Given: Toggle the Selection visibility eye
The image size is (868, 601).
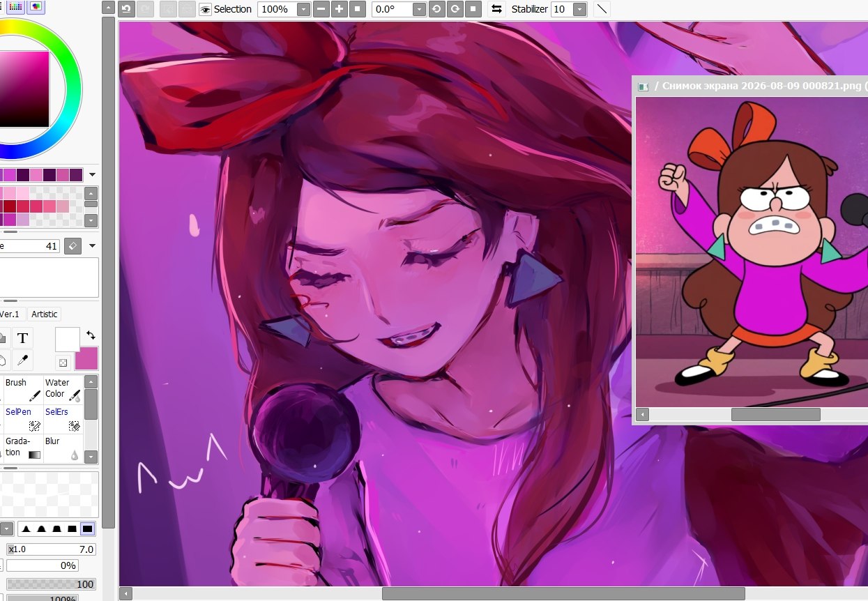Looking at the screenshot, I should pos(205,9).
